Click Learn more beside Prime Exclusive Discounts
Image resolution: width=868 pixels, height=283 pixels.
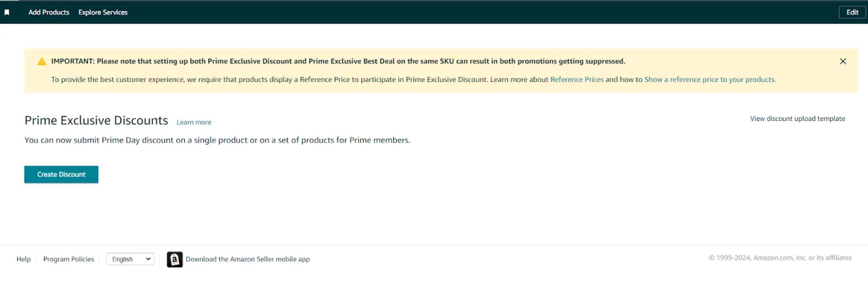(193, 123)
